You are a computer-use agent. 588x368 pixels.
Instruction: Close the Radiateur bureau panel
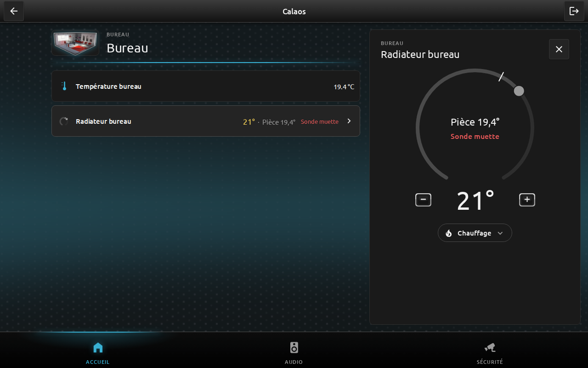point(559,49)
